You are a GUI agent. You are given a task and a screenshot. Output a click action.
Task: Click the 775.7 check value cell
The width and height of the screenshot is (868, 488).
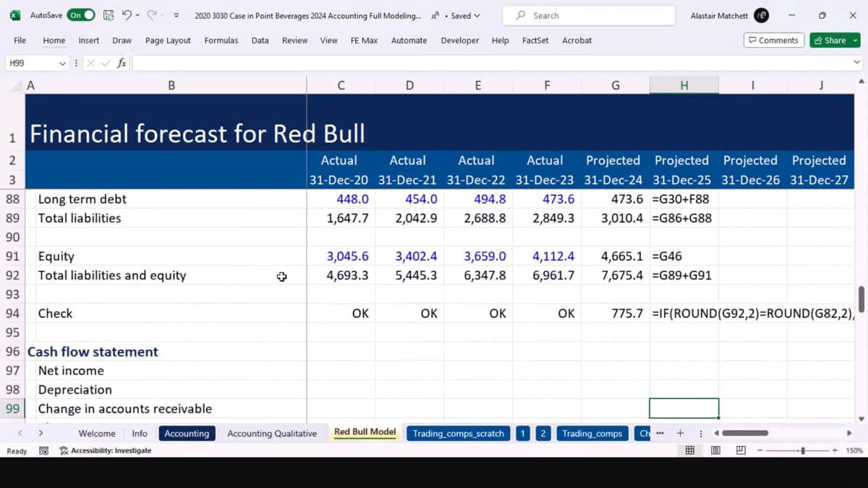[x=616, y=313]
